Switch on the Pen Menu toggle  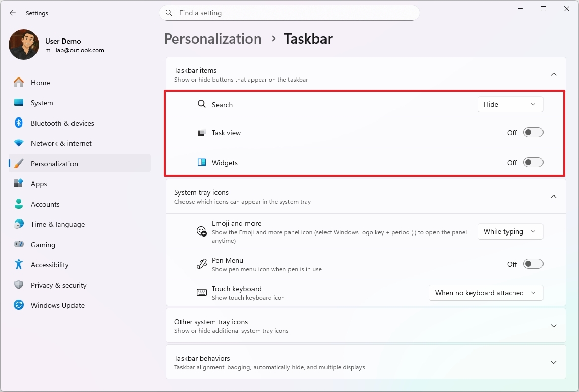click(533, 264)
